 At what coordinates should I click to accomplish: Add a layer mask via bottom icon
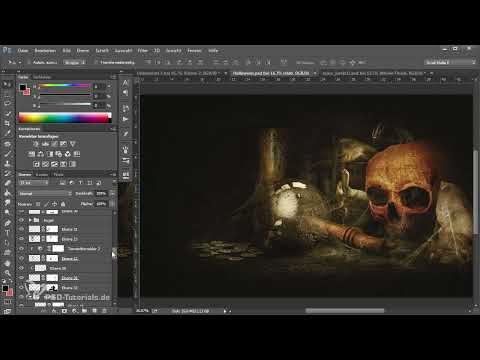(64, 311)
